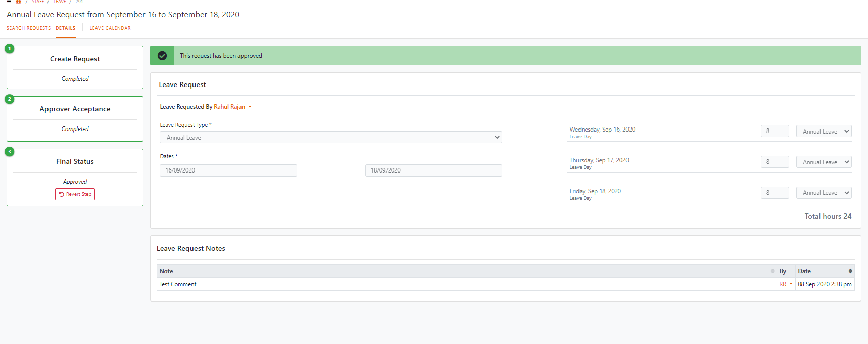Select the '08 Sep 2020 2:38 pm' date cell
The height and width of the screenshot is (344, 868).
(825, 284)
